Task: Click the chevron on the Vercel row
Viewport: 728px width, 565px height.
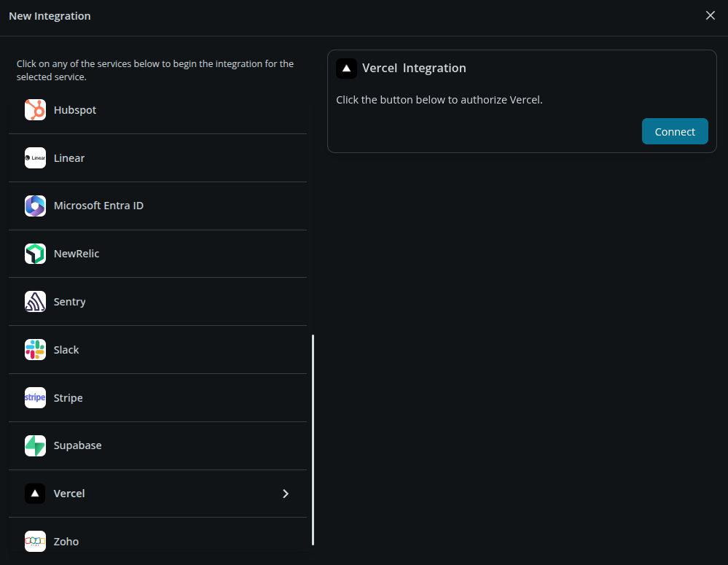Action: click(x=286, y=494)
